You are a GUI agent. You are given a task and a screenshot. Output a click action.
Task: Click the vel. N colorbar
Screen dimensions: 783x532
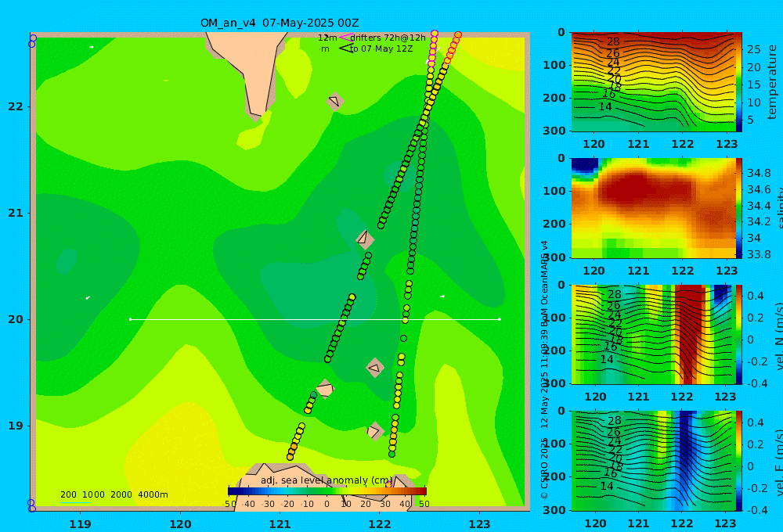click(739, 334)
